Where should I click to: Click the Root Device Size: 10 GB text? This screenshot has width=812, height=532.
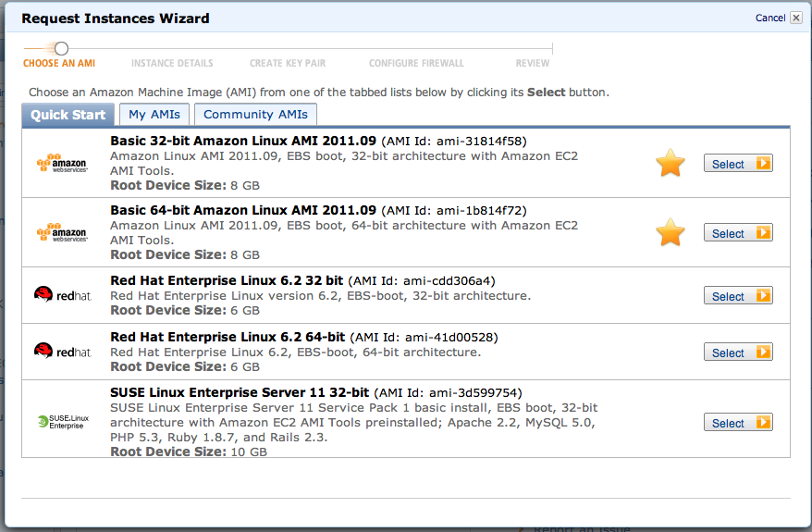[189, 452]
